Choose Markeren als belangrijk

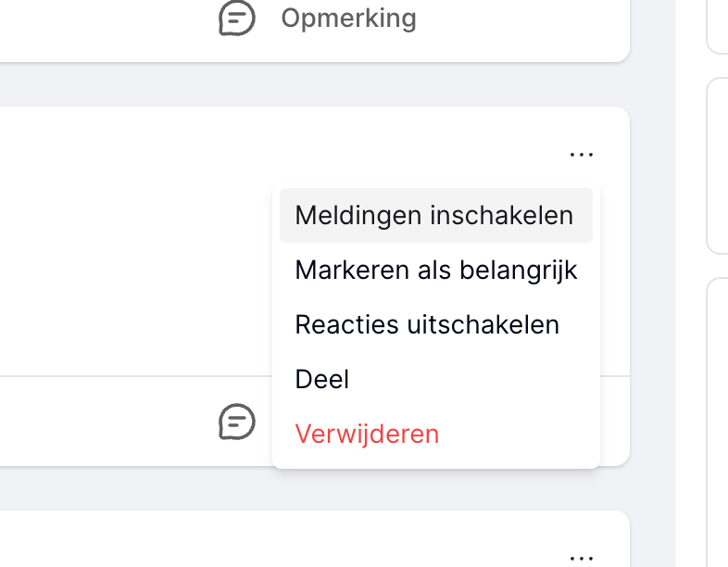pos(436,270)
